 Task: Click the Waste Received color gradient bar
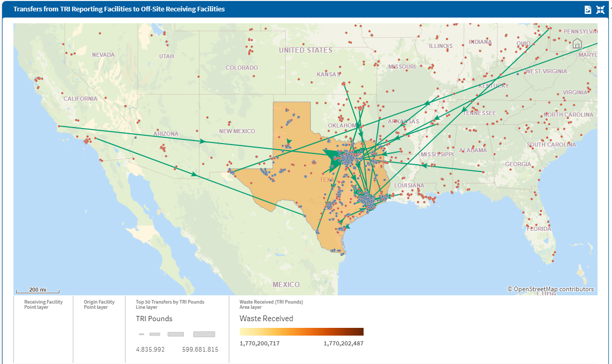click(x=301, y=331)
